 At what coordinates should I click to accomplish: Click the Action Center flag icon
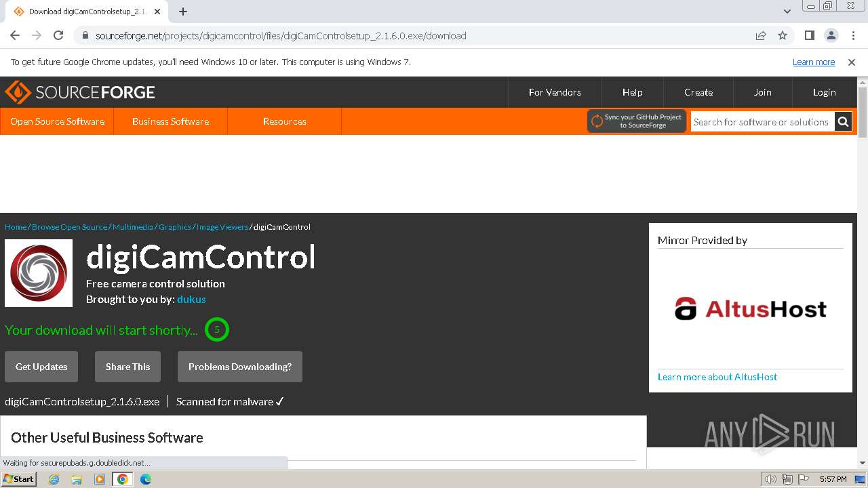click(802, 479)
